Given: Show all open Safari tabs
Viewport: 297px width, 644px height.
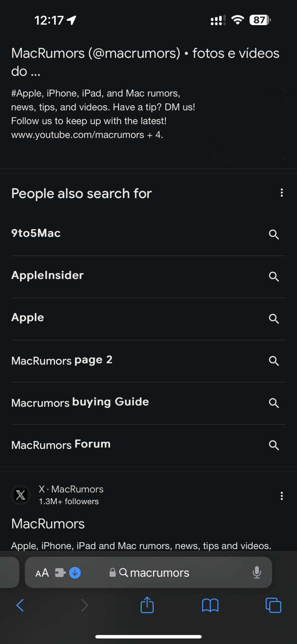Looking at the screenshot, I should point(273,605).
